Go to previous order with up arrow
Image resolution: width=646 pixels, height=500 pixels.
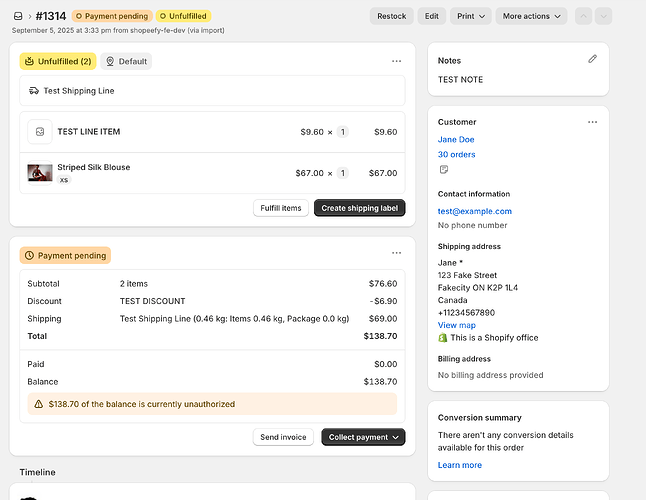click(585, 16)
